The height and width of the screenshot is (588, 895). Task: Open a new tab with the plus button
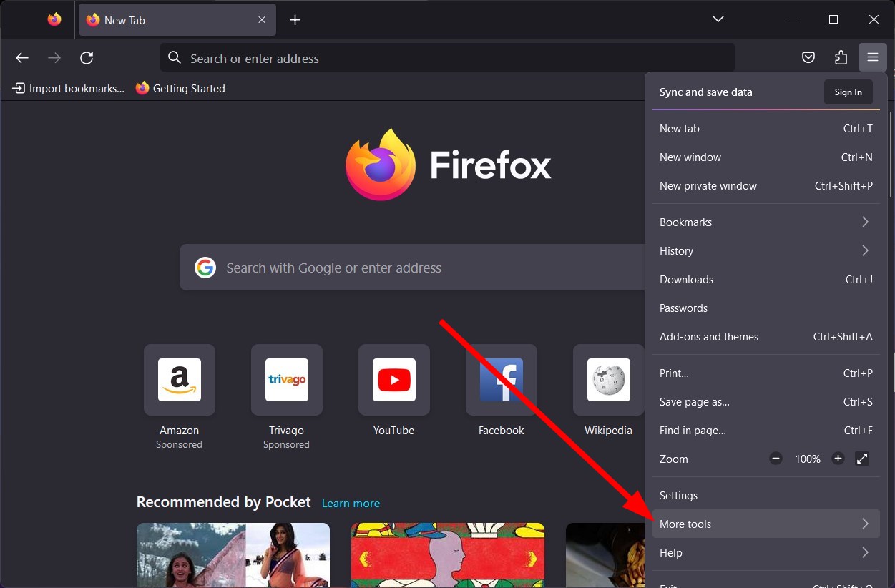click(295, 19)
